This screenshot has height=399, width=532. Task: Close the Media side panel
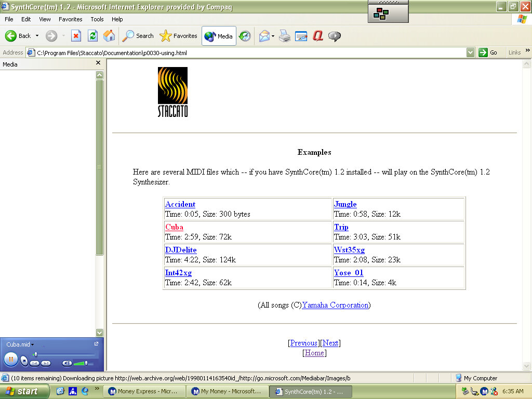tap(98, 63)
